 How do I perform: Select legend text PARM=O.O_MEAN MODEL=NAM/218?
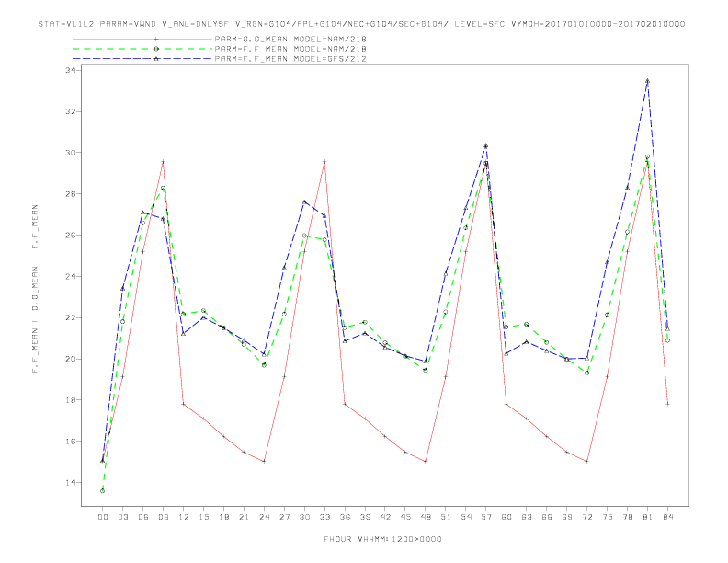coord(290,39)
